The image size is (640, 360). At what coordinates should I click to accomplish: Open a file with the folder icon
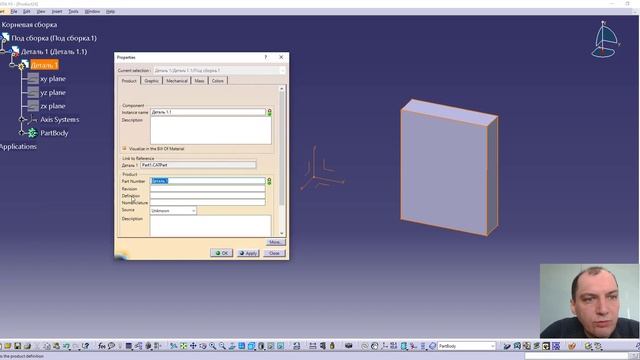tap(8, 346)
